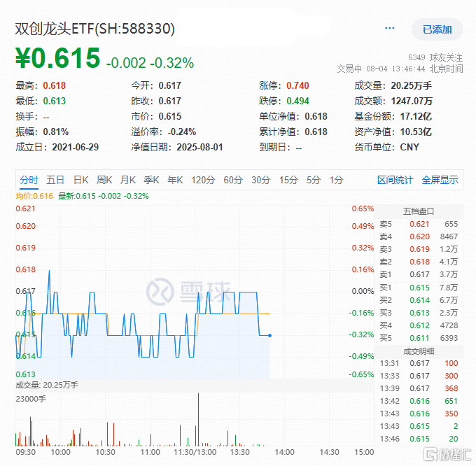Click the 溢价率 value -0.24%
The height and width of the screenshot is (466, 476).
click(181, 132)
